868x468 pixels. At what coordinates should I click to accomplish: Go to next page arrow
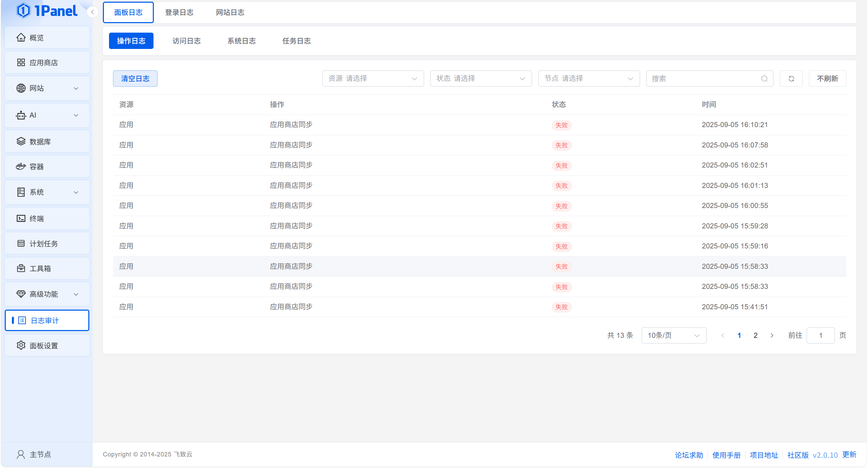click(x=772, y=335)
